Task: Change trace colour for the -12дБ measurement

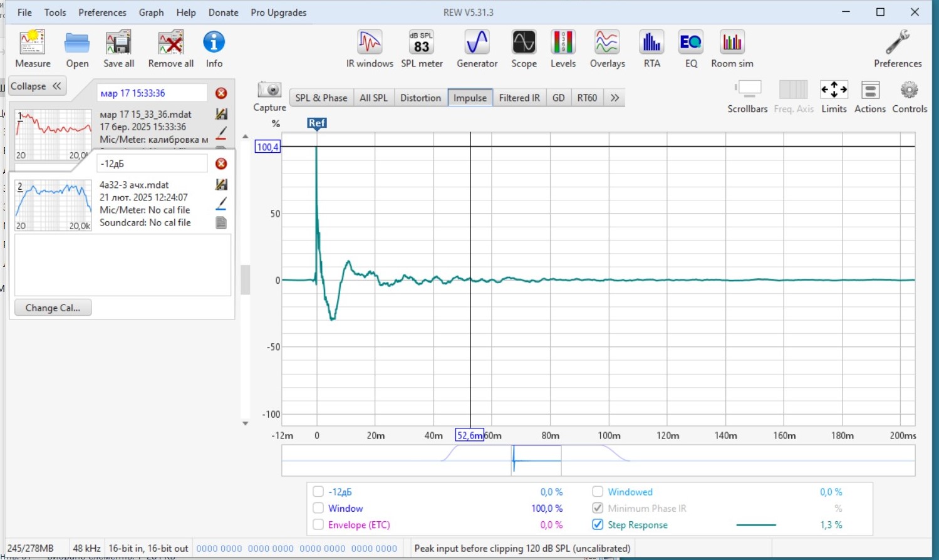Action: tap(221, 203)
